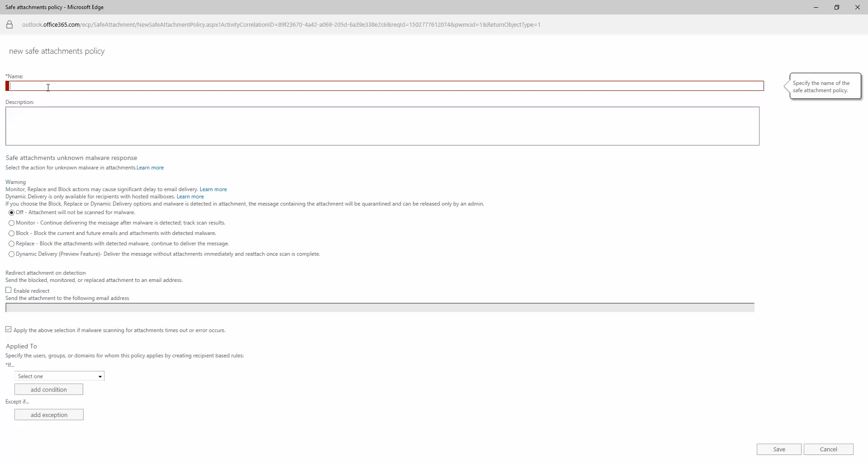
Task: Click the name tooltip callout text
Action: (821, 87)
